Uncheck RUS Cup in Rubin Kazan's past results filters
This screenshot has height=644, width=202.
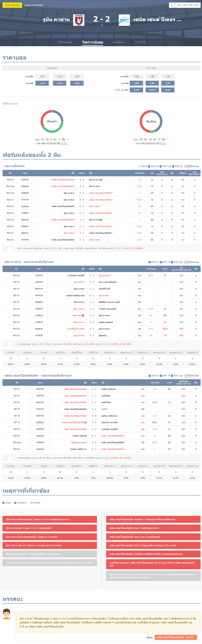click(x=172, y=262)
